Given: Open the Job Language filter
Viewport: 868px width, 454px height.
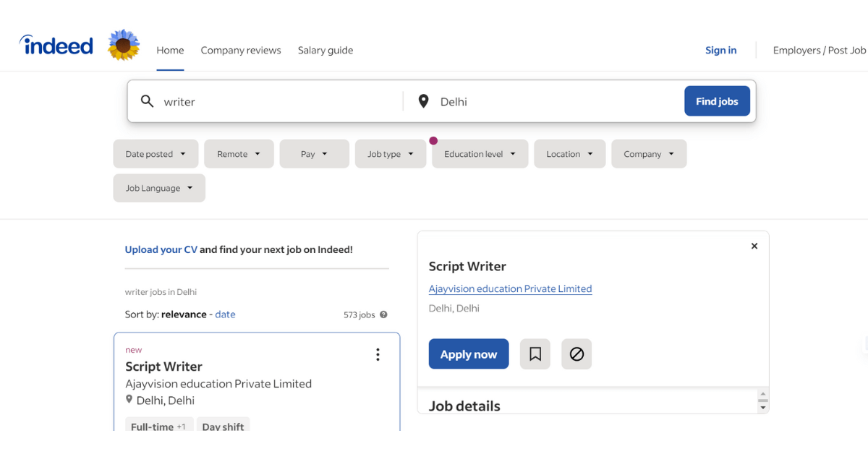Looking at the screenshot, I should click(158, 187).
